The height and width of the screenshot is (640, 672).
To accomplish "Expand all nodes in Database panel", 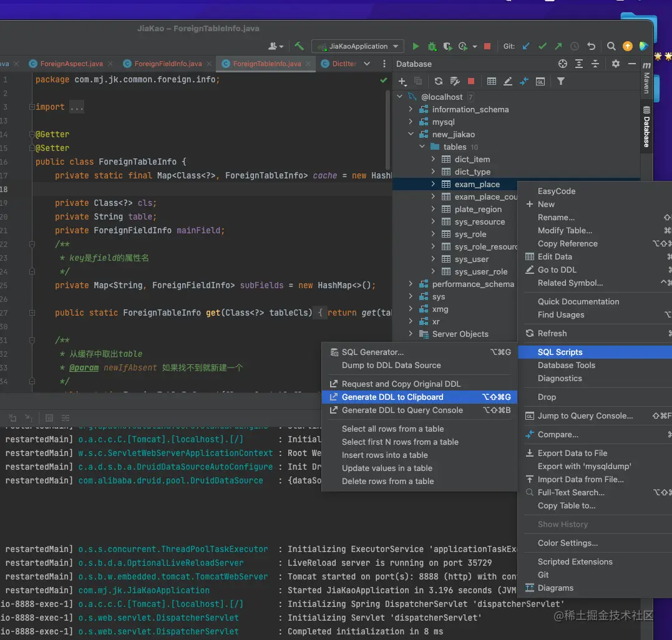I will tap(579, 64).
